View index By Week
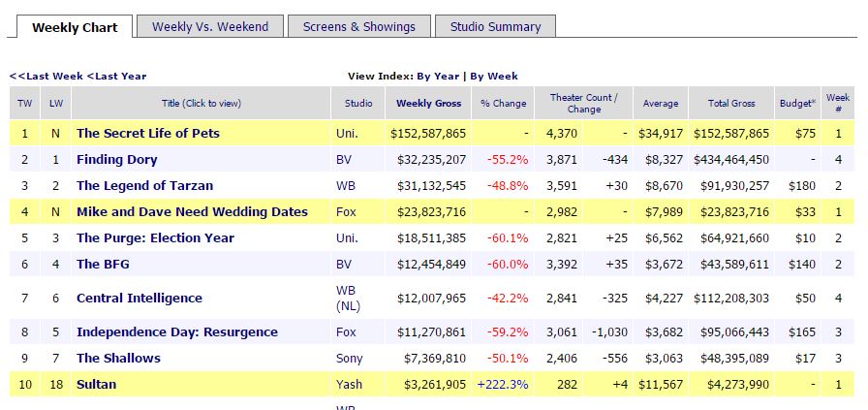Image resolution: width=868 pixels, height=410 pixels. pos(494,76)
